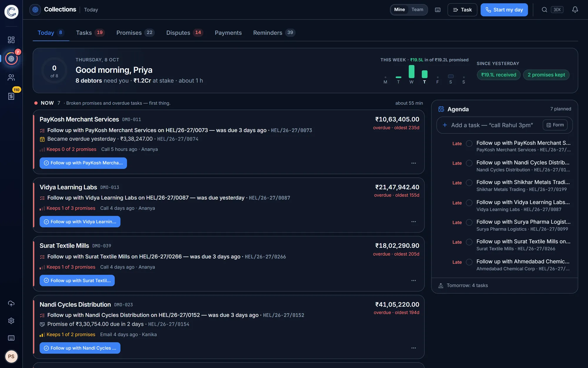Mark Shikhar Metals agenda task complete
The image size is (588, 368).
[x=469, y=183]
